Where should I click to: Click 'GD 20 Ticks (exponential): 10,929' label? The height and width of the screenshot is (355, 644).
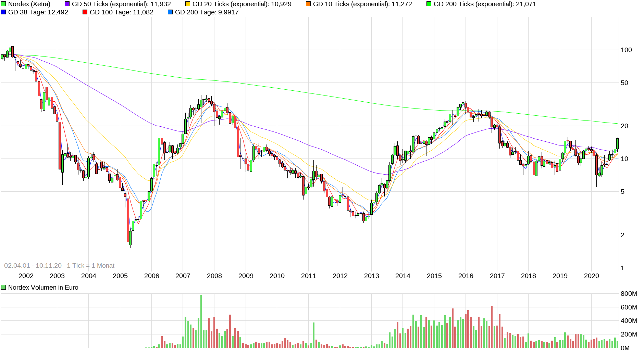242,4
